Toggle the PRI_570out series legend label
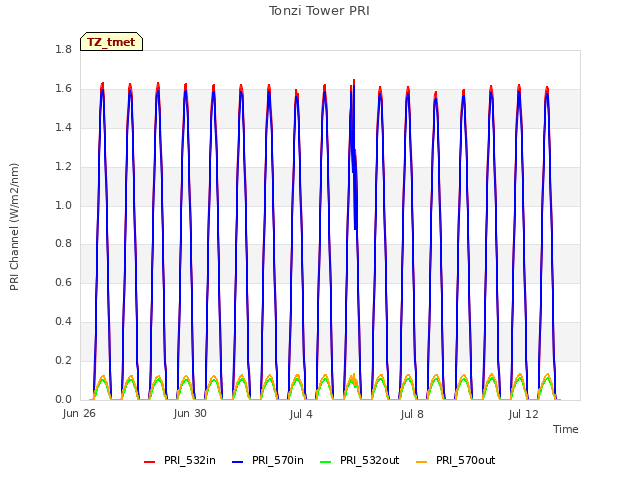 pos(465,460)
